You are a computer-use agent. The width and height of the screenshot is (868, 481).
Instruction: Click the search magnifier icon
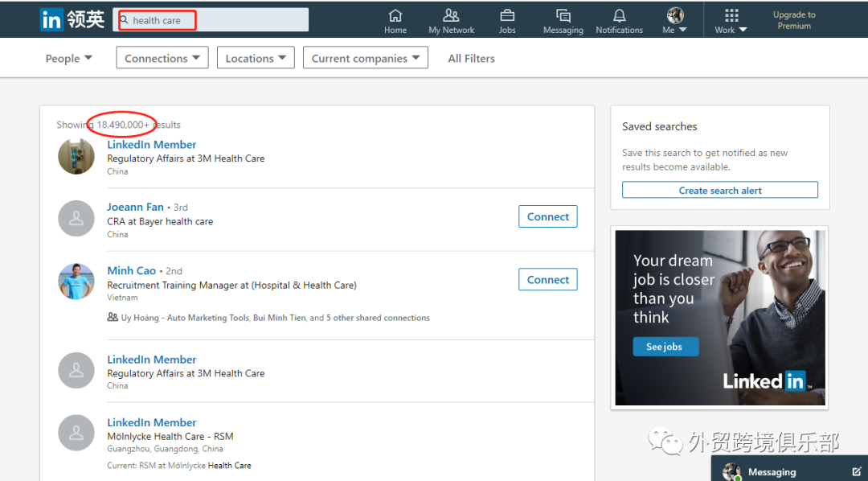[124, 20]
